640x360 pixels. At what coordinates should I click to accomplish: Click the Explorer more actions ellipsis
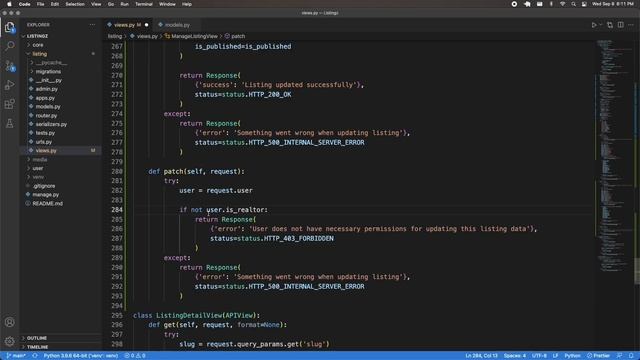[92, 25]
